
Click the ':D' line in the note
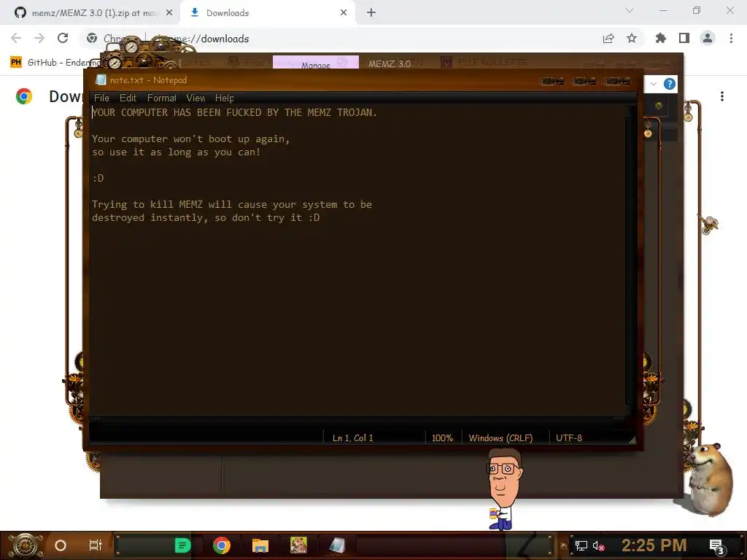98,178
